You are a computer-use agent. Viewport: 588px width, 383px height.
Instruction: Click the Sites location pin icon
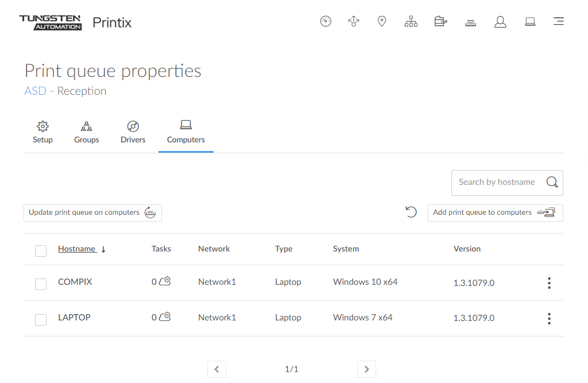pos(381,22)
